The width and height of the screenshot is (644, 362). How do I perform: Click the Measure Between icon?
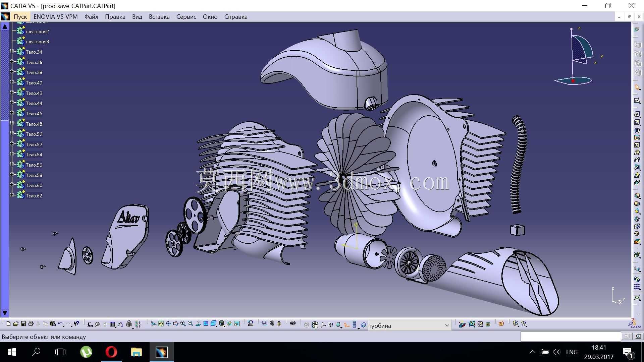(x=264, y=324)
